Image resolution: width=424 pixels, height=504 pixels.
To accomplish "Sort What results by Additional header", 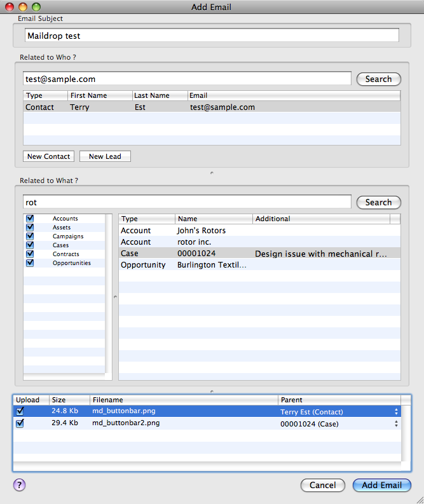I will (x=321, y=219).
